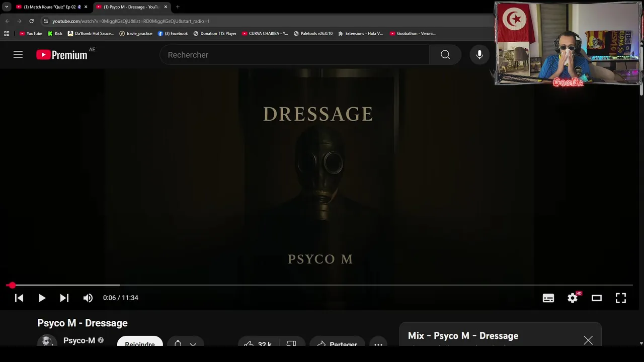Open the tab search dropdown arrow

coord(7,7)
